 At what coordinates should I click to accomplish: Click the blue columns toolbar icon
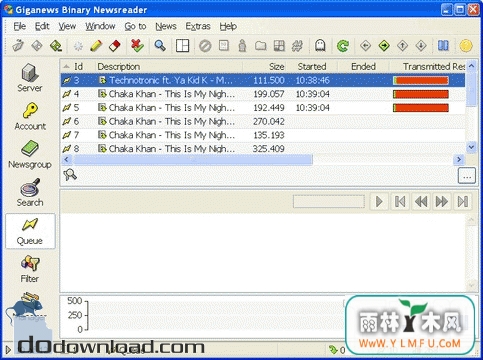click(443, 46)
